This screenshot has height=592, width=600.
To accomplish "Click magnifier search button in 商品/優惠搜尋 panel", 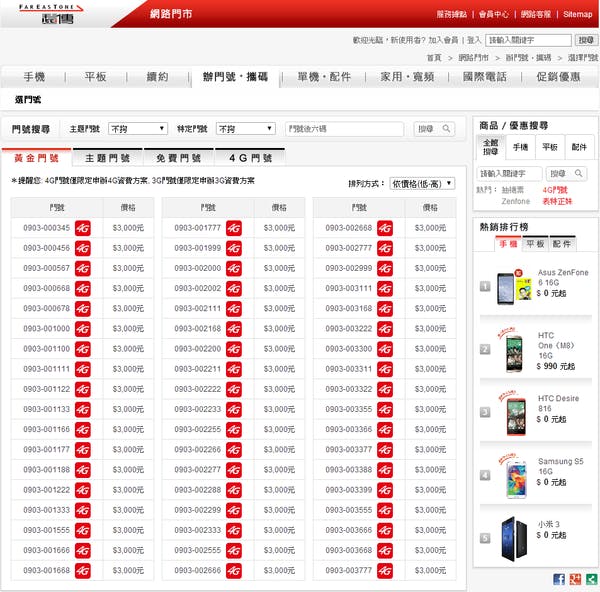I will [566, 174].
